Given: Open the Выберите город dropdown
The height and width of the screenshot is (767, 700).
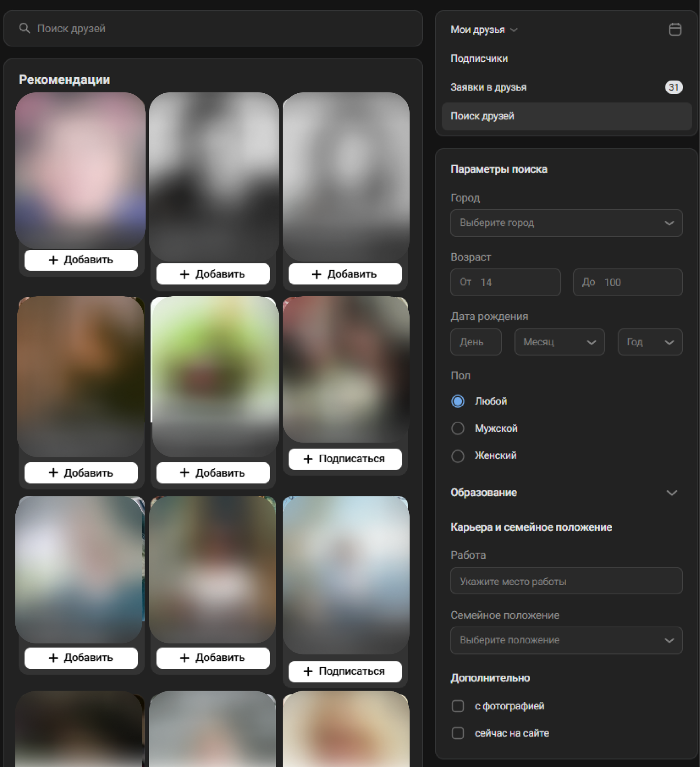Looking at the screenshot, I should (x=566, y=223).
